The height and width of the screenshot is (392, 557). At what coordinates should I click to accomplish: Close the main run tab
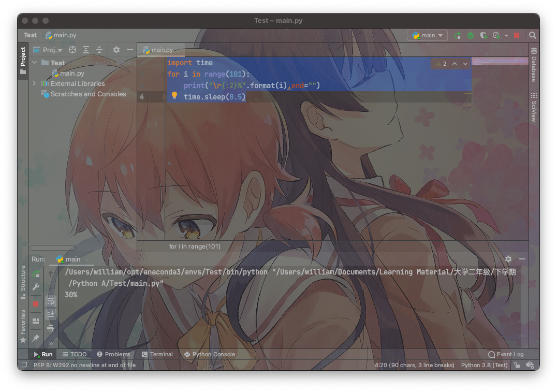[x=86, y=259]
